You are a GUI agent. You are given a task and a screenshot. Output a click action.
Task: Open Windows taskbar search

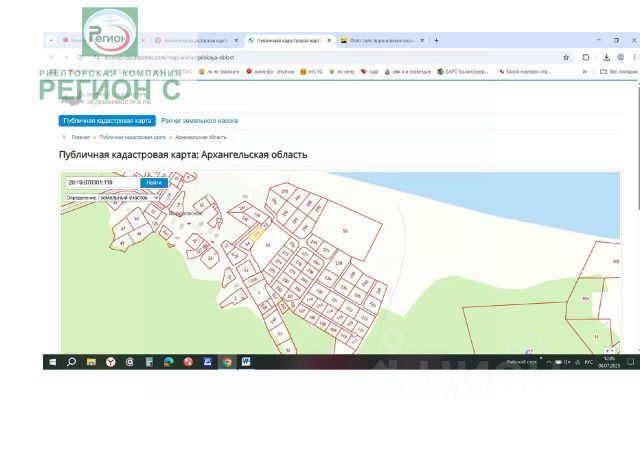(71, 362)
